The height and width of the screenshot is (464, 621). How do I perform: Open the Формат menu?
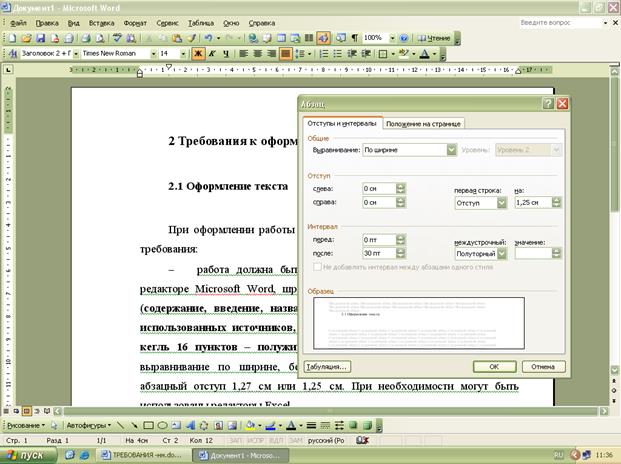134,21
